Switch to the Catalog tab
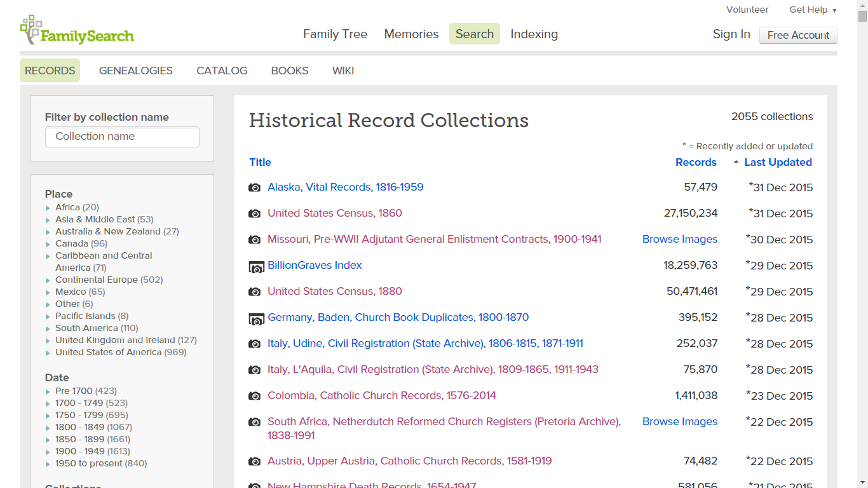The image size is (868, 488). [x=222, y=71]
